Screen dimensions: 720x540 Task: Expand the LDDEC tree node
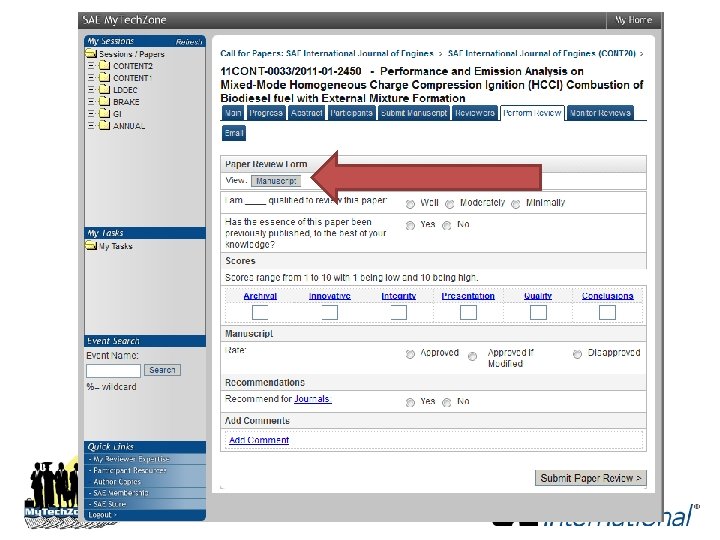click(91, 90)
